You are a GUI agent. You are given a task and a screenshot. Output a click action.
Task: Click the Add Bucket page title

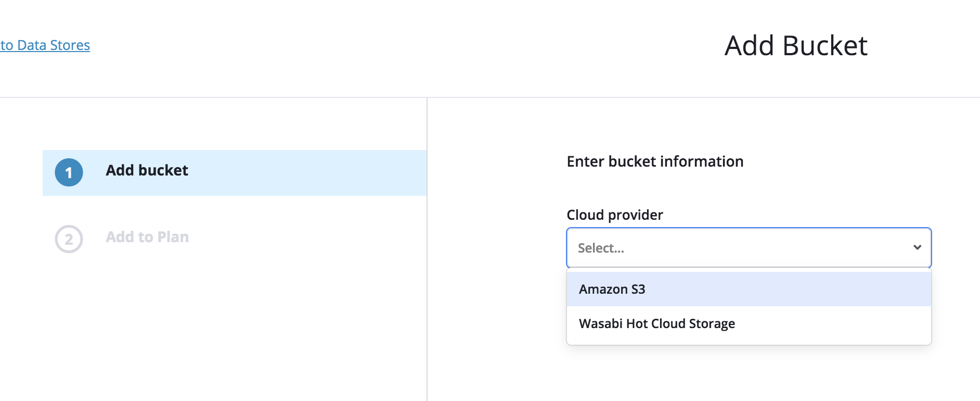point(796,46)
